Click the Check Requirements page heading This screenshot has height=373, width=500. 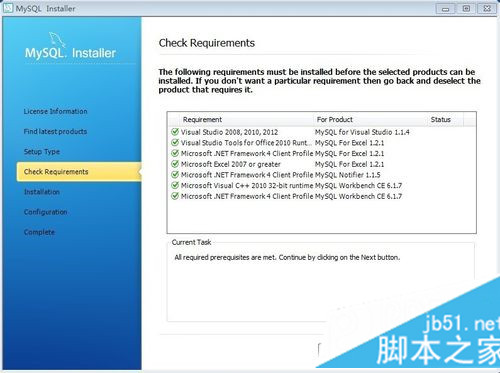click(x=207, y=43)
